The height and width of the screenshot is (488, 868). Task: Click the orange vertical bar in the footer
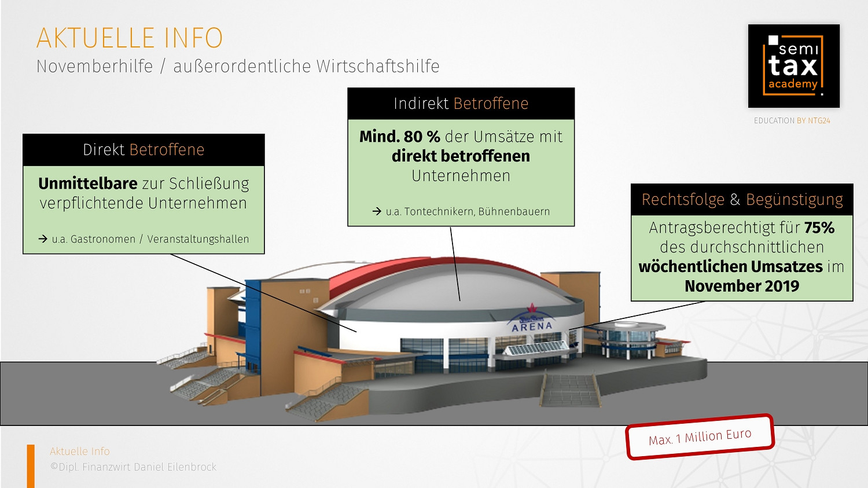coord(31,465)
